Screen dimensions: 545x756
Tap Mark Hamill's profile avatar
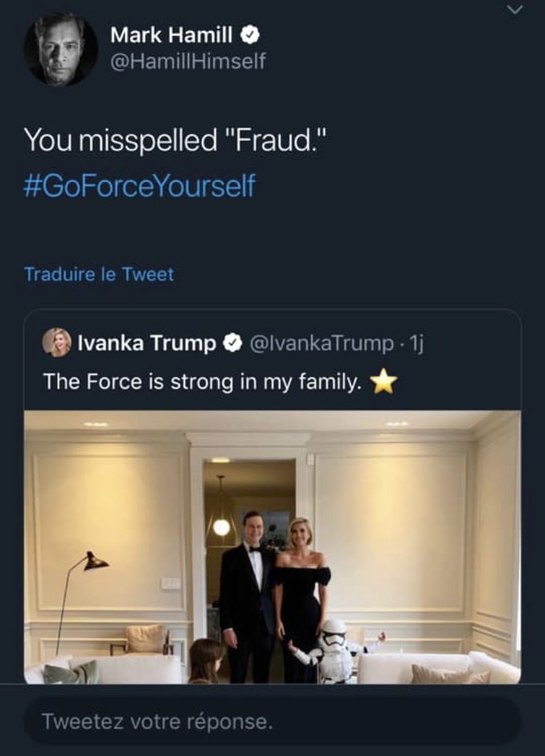[x=60, y=50]
